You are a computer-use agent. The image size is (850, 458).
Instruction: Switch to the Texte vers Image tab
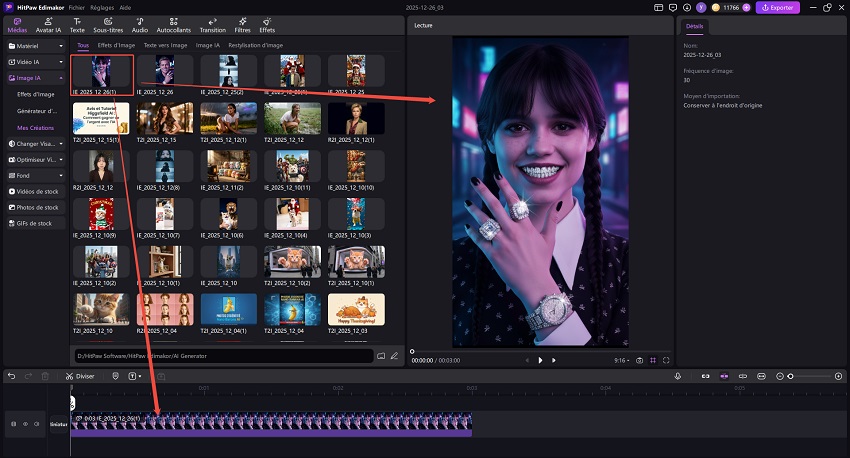point(166,45)
